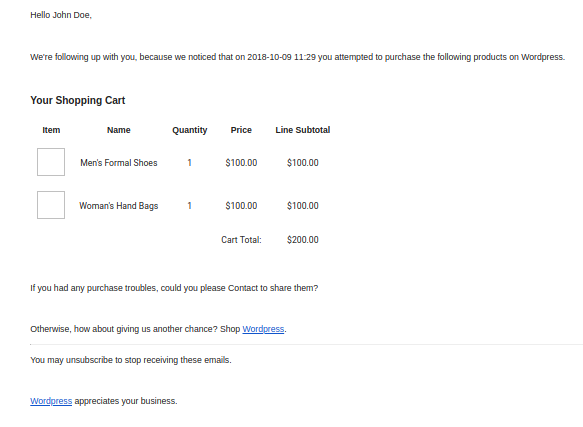Click the Quantity column header
The width and height of the screenshot is (583, 427).
click(x=190, y=130)
